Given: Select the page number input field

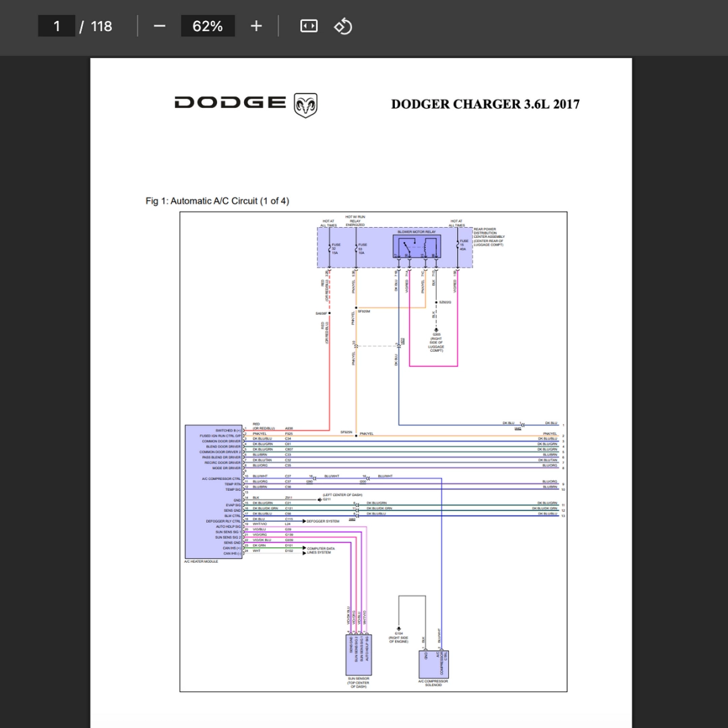Looking at the screenshot, I should coord(56,26).
